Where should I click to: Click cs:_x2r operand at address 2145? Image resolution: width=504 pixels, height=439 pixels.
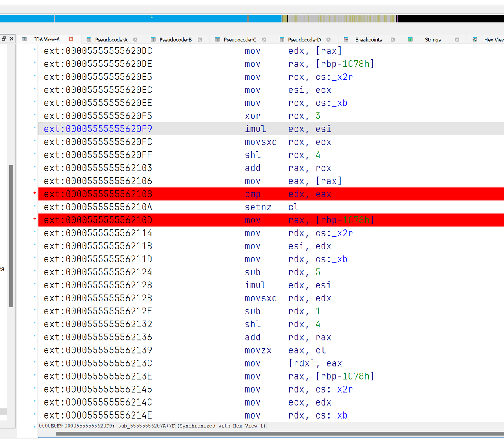coord(334,389)
